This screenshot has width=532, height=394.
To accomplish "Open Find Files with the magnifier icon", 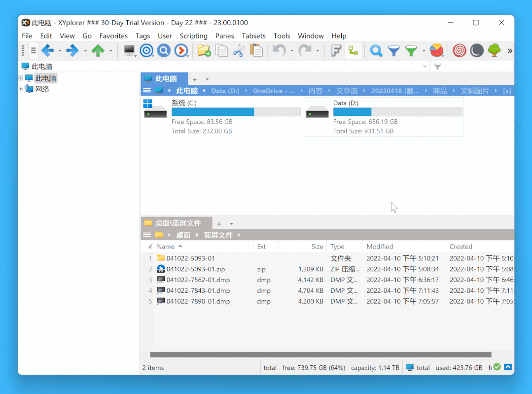I will point(376,51).
